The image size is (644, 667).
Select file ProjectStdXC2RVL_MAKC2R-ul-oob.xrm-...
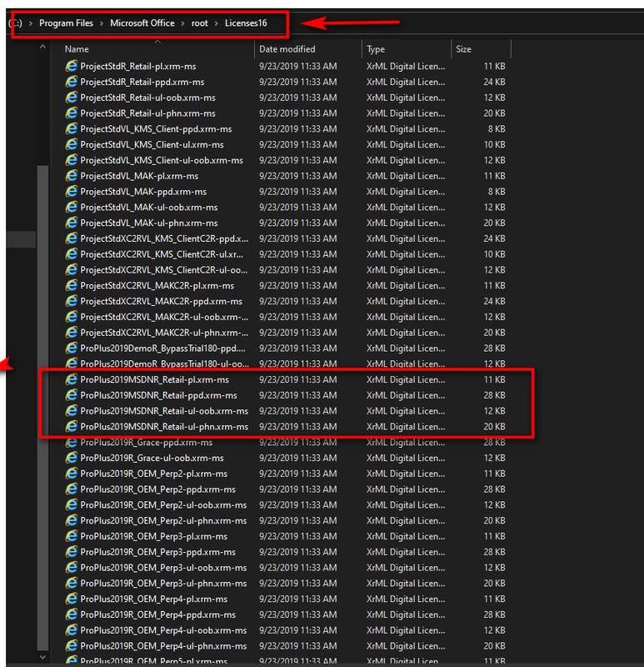(164, 317)
